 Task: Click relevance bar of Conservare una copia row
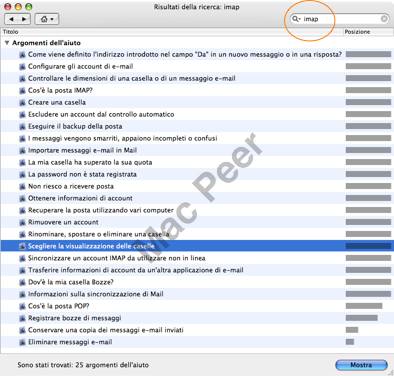tap(352, 330)
